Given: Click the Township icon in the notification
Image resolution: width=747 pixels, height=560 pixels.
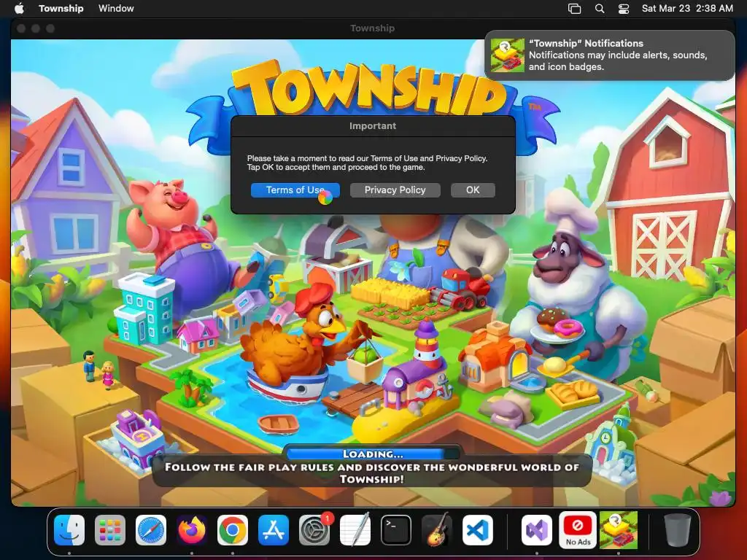Looking at the screenshot, I should point(508,55).
